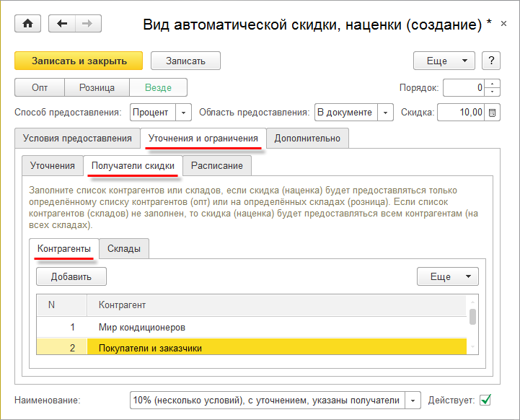Select the Розница mode toggle
The image size is (520, 420).
[x=97, y=88]
